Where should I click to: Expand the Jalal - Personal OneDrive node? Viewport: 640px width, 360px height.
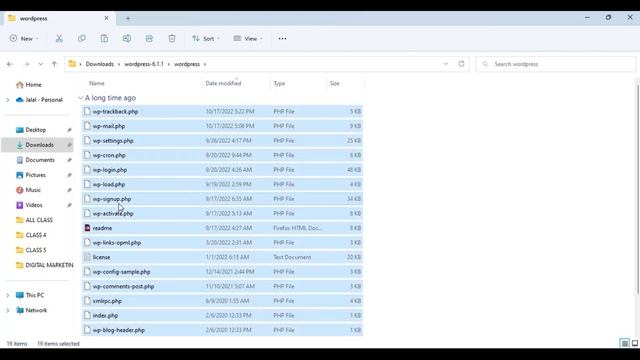(x=8, y=100)
